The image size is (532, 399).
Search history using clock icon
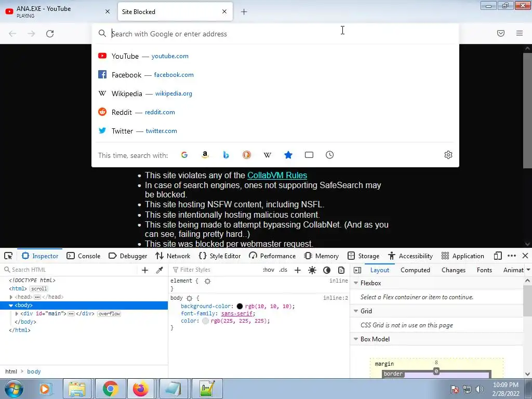330,155
